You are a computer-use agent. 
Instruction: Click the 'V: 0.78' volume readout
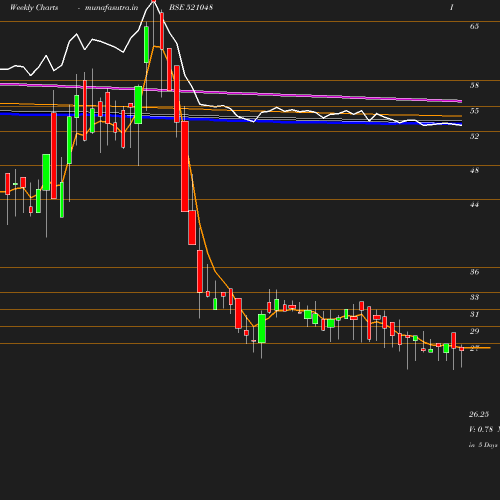coord(481,429)
